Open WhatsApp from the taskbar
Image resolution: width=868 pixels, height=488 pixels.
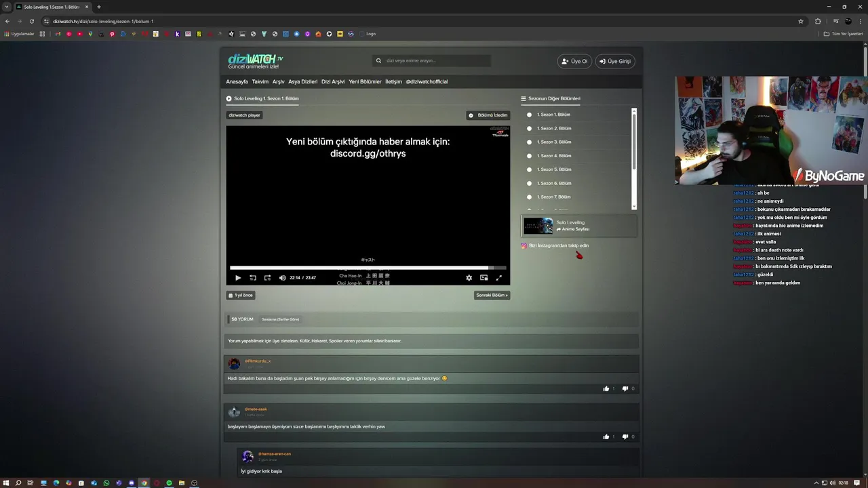(x=106, y=483)
